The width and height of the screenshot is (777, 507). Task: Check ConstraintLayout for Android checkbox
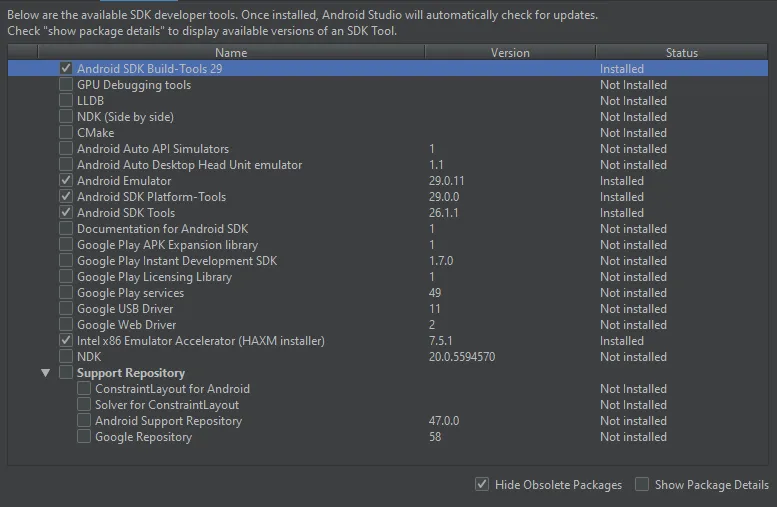point(84,389)
